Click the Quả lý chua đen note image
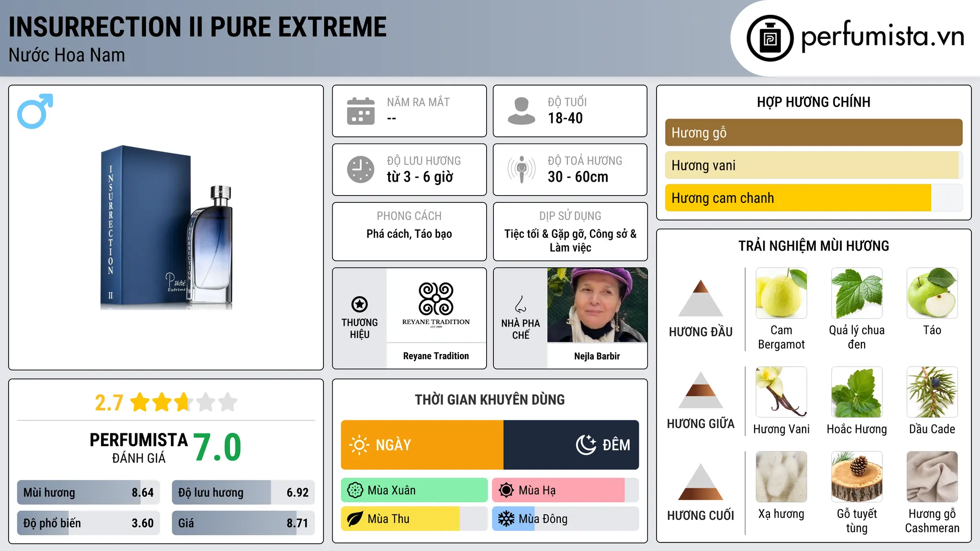Screen dimensions: 980x551 [857, 293]
